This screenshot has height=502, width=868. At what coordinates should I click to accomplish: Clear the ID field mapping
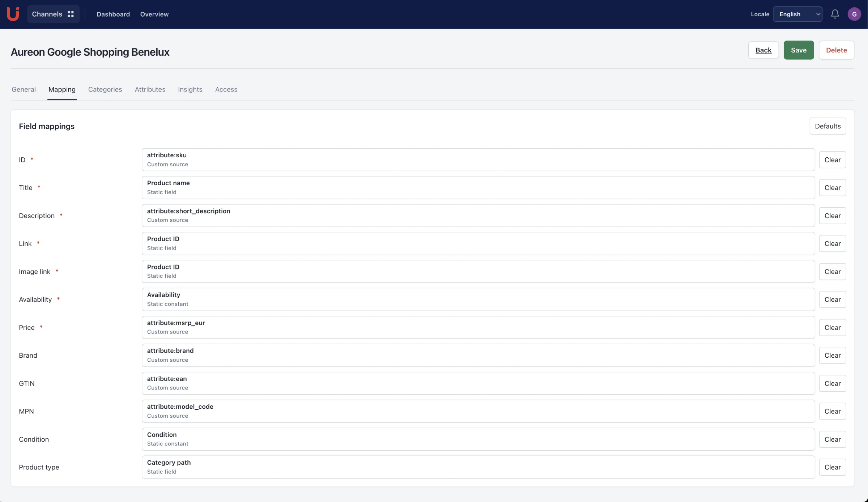[833, 159]
